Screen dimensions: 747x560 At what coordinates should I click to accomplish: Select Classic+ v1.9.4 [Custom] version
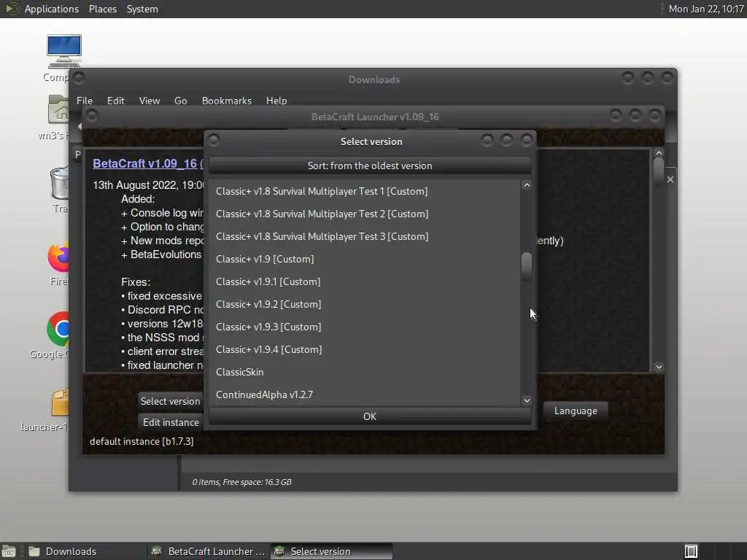tap(365, 349)
